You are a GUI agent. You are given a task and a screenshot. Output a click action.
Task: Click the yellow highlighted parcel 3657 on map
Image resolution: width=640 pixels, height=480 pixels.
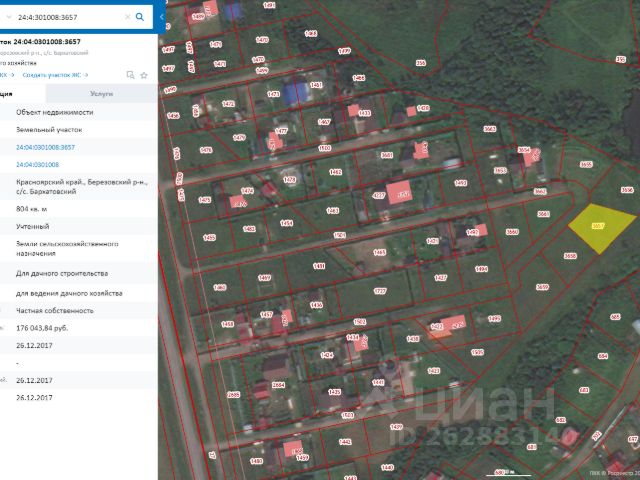(x=600, y=227)
